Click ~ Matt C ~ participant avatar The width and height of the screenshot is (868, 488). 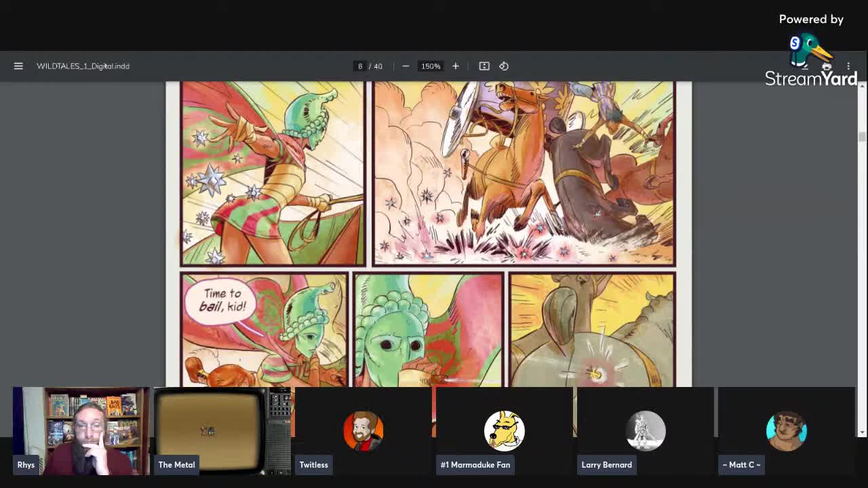coord(787,430)
